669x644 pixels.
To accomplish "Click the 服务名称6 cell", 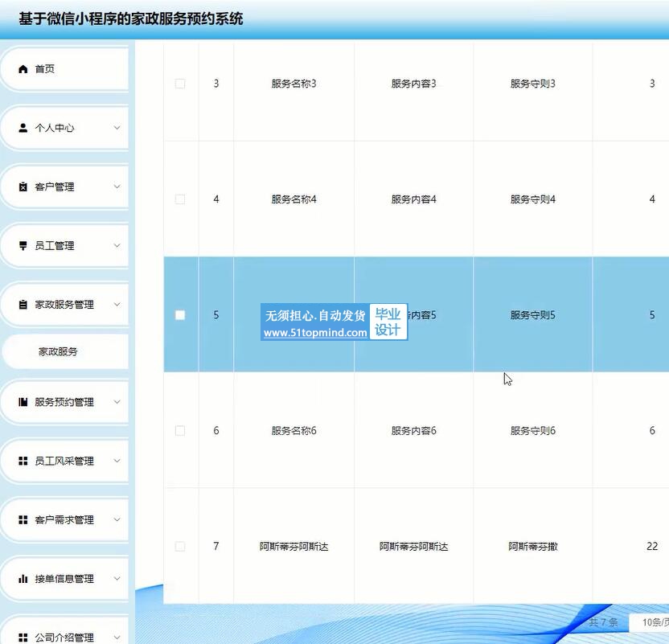I will click(294, 431).
